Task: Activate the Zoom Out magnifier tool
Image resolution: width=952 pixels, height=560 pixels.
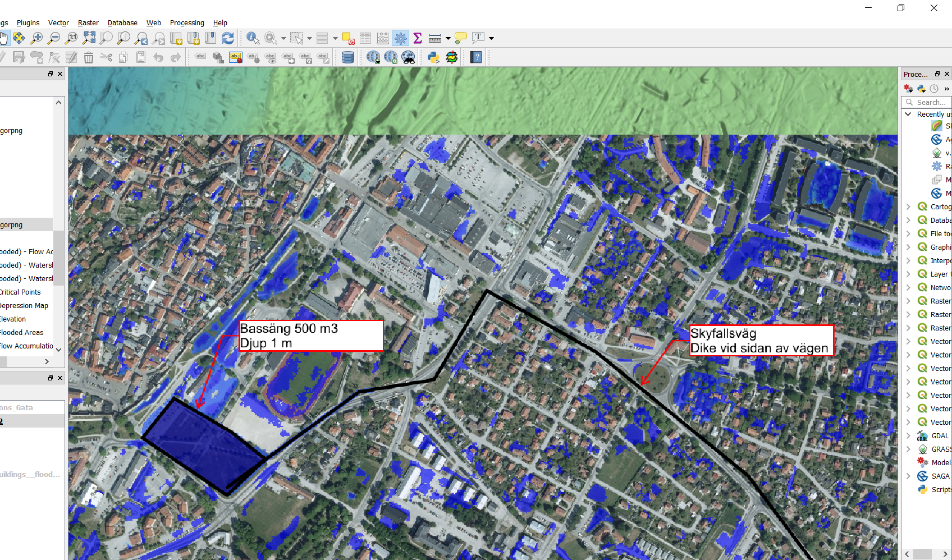Action: click(54, 38)
